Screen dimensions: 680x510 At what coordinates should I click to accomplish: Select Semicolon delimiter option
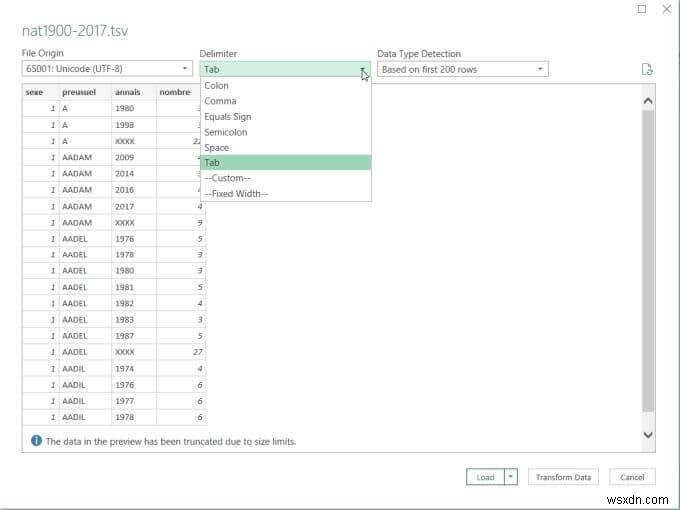point(285,132)
